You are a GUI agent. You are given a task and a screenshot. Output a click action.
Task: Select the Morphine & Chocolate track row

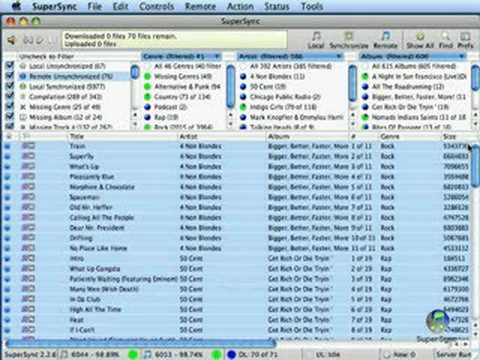[x=236, y=187]
